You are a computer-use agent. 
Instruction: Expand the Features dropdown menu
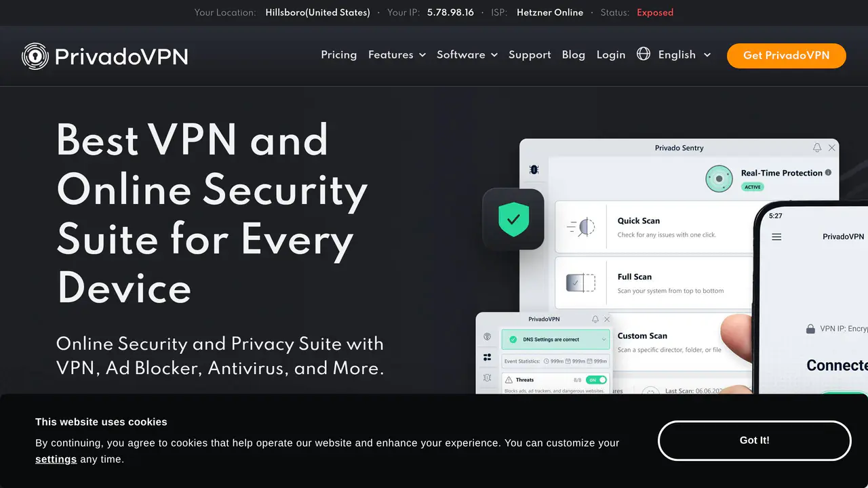point(397,55)
